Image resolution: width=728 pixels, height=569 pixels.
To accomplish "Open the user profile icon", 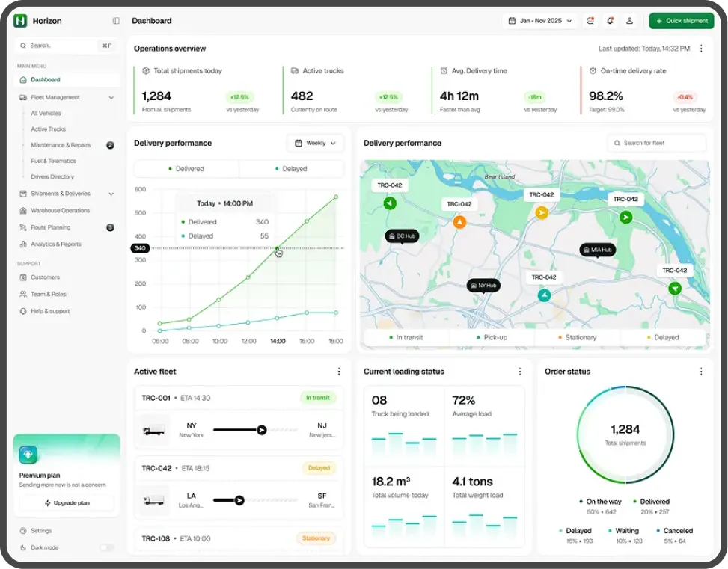I will click(x=629, y=21).
